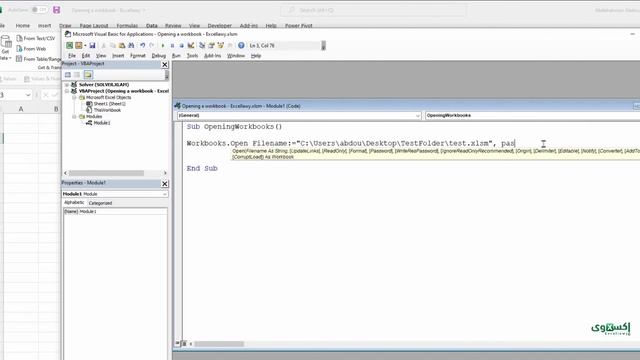
Task: Click the Copy icon in VBA toolbar
Action: (113, 45)
